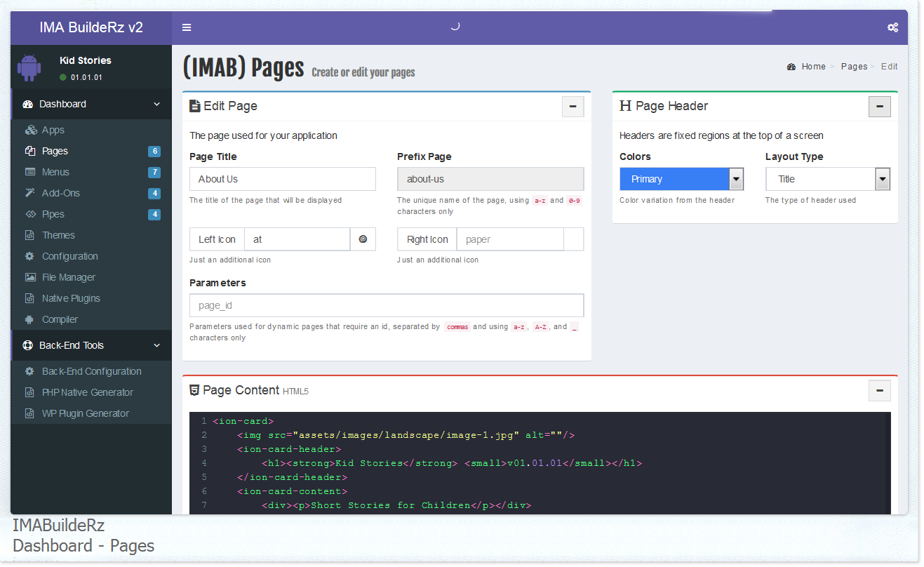
Task: Click the Kid Stories app name
Action: point(86,60)
